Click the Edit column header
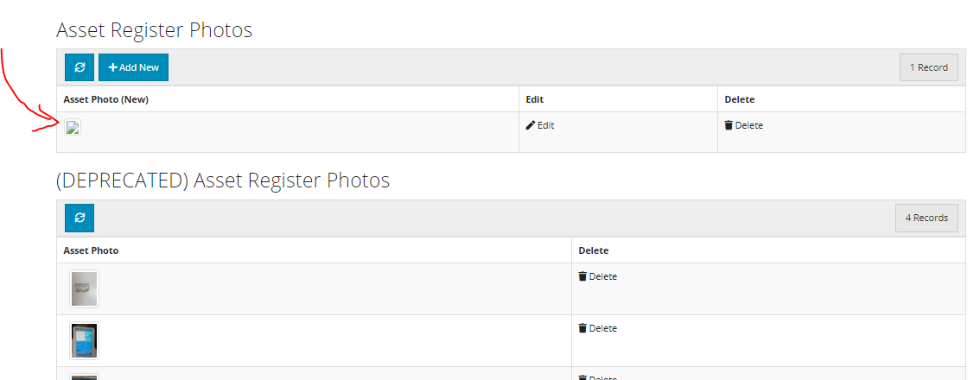Viewport: 980px width, 380px height. coord(534,99)
